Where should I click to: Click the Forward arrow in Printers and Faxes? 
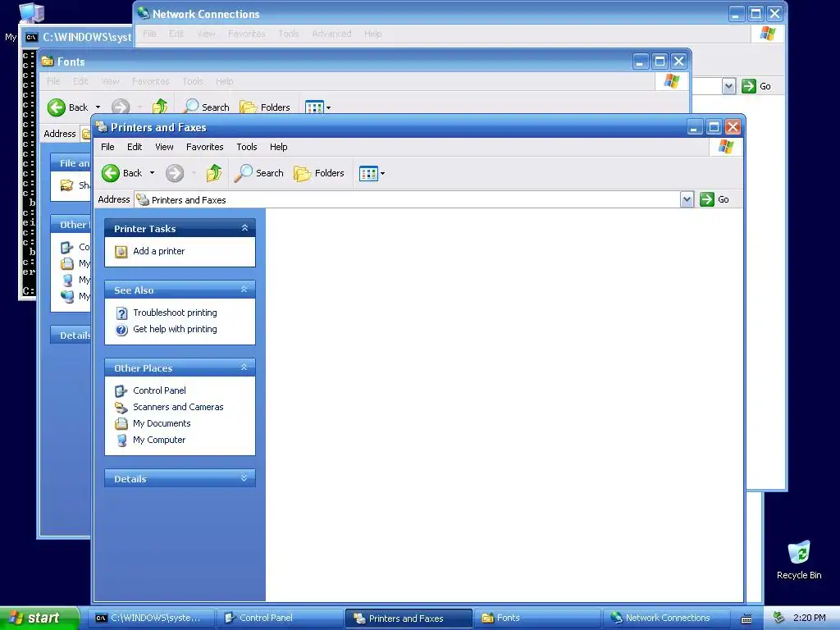(x=175, y=173)
